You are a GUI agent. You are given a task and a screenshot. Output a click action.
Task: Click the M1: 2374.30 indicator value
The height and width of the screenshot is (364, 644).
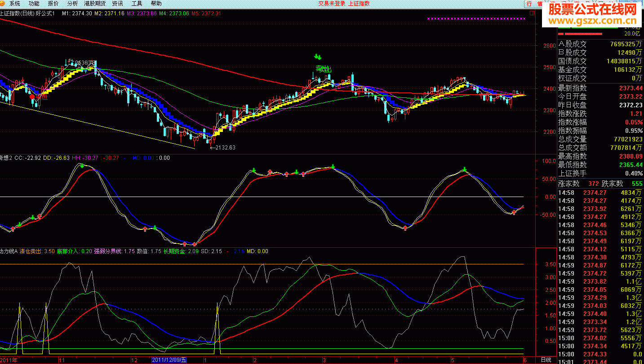[x=77, y=13]
